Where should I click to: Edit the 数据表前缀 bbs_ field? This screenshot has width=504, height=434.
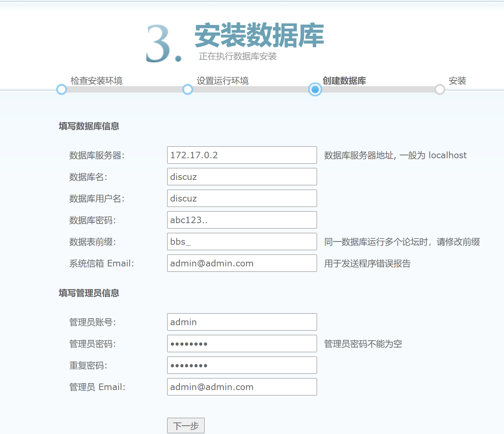click(x=242, y=242)
